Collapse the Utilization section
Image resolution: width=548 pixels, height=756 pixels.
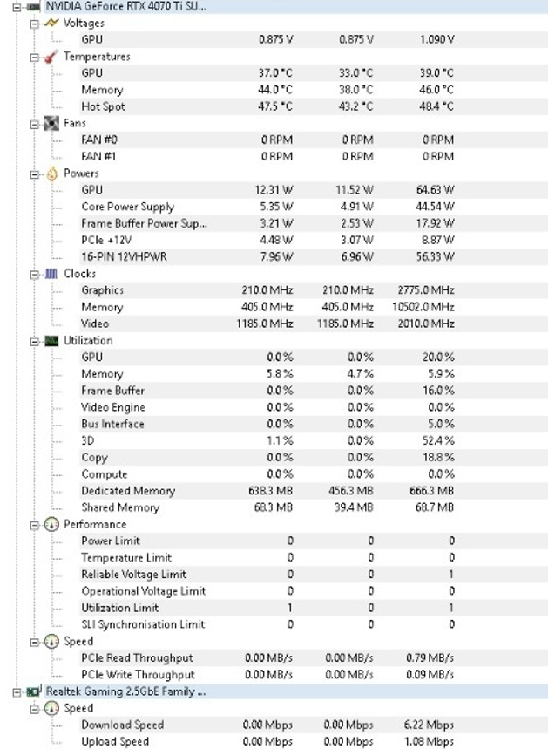[x=35, y=340]
